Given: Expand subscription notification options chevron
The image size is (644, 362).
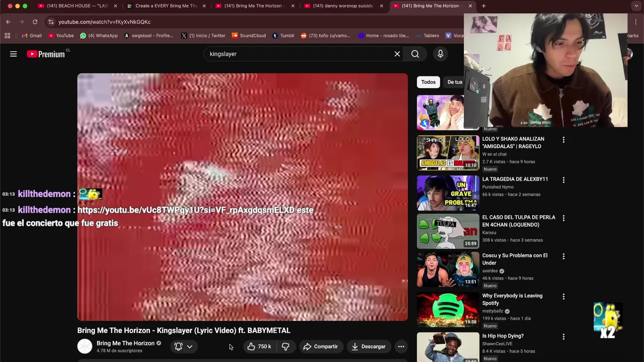Looking at the screenshot, I should [190, 346].
